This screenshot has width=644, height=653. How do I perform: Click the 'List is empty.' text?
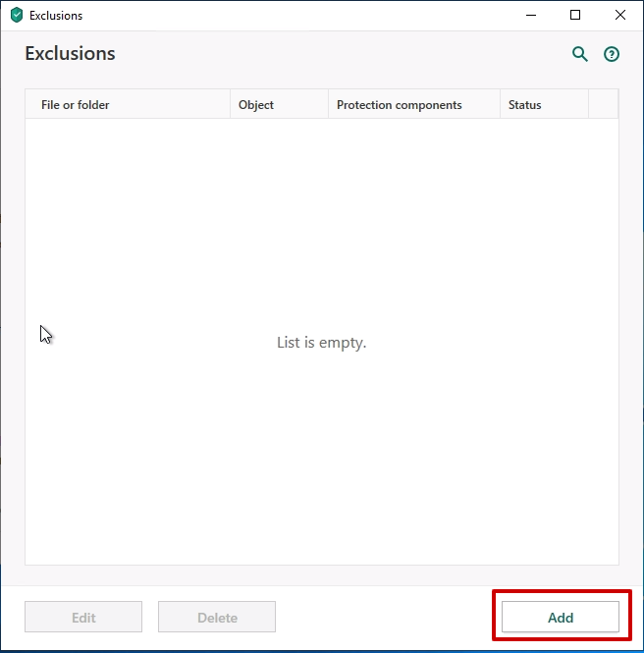[321, 343]
